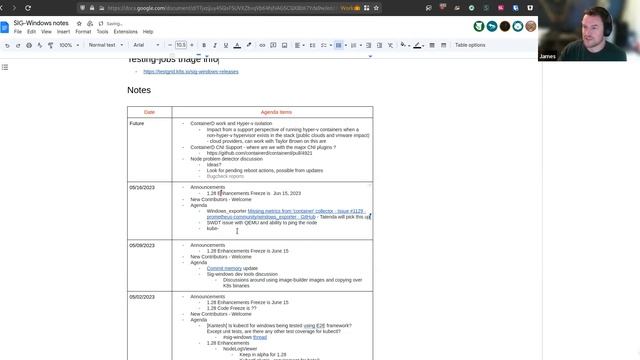Increase font size with plus button
Viewport: 640px width, 360px height.
point(192,45)
